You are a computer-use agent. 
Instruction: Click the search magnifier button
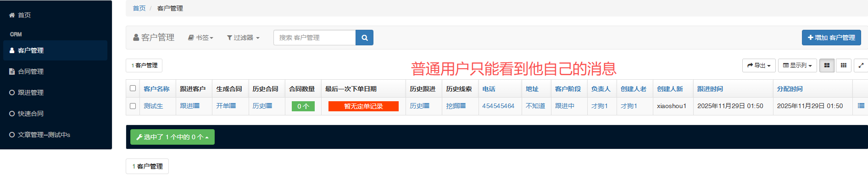(364, 38)
